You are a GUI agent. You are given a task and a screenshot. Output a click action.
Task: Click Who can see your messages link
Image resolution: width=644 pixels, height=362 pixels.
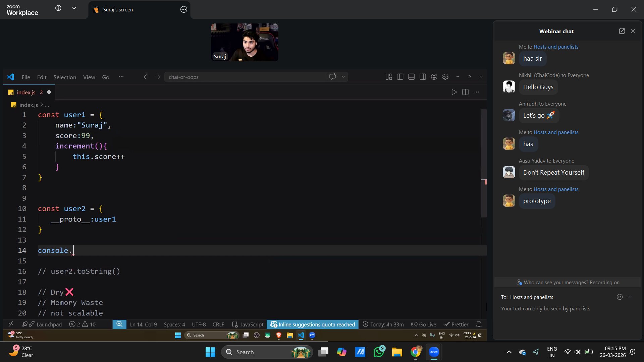556,283
